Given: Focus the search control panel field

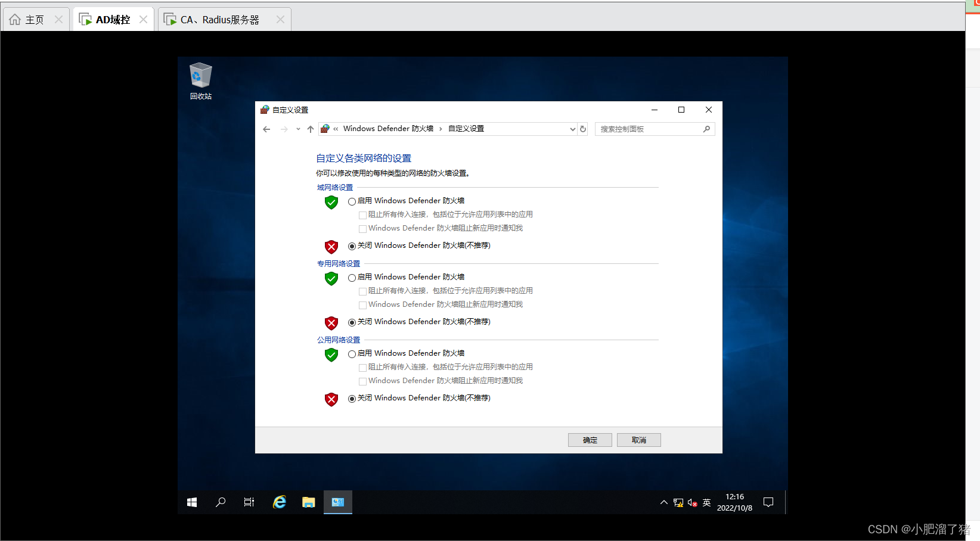Looking at the screenshot, I should [655, 129].
